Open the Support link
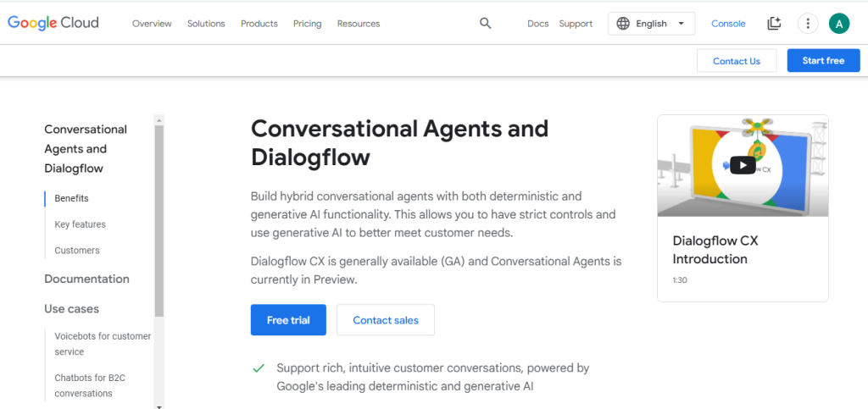 (576, 24)
